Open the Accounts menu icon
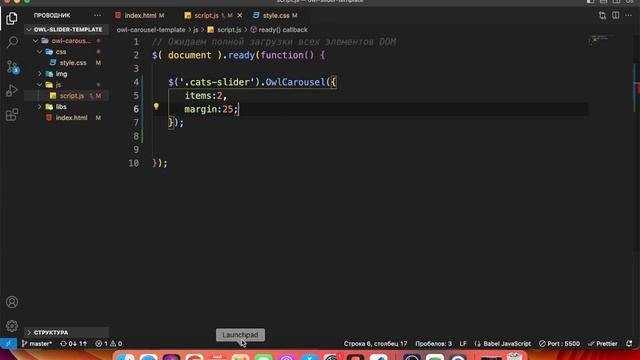Screen dimensions: 640x360 [12, 302]
